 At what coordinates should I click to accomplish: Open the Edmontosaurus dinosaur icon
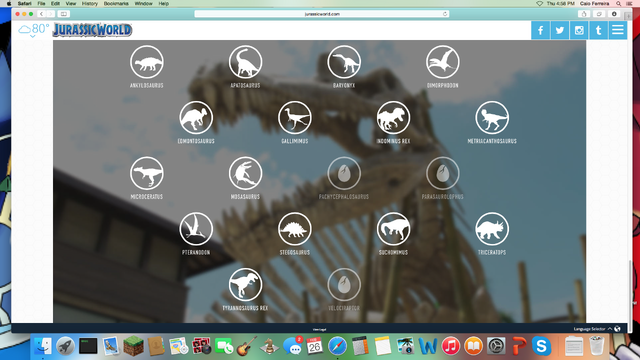pos(196,118)
